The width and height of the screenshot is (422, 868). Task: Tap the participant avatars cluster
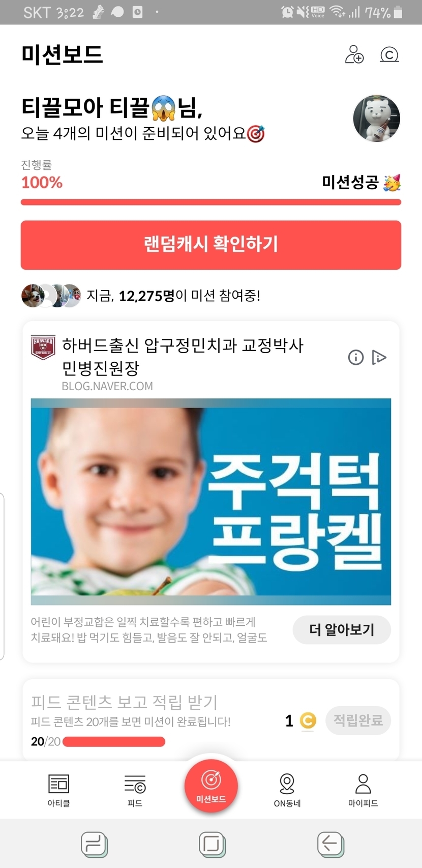tap(51, 296)
